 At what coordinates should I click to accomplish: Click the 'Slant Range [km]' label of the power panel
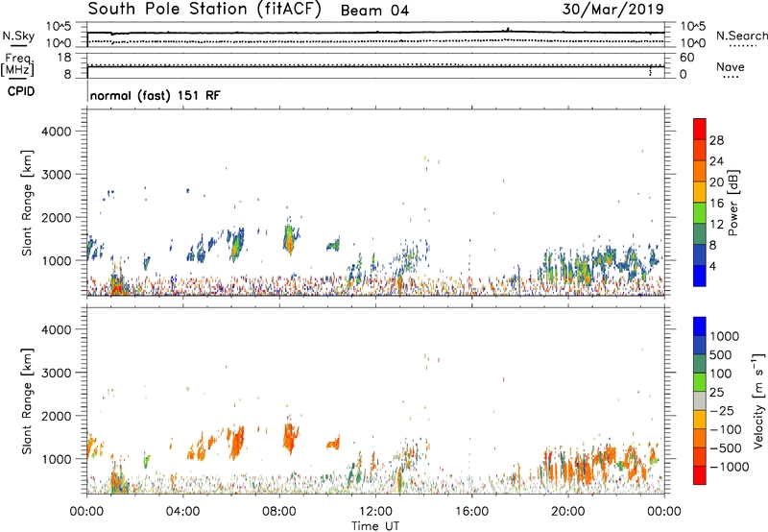[x=27, y=203]
